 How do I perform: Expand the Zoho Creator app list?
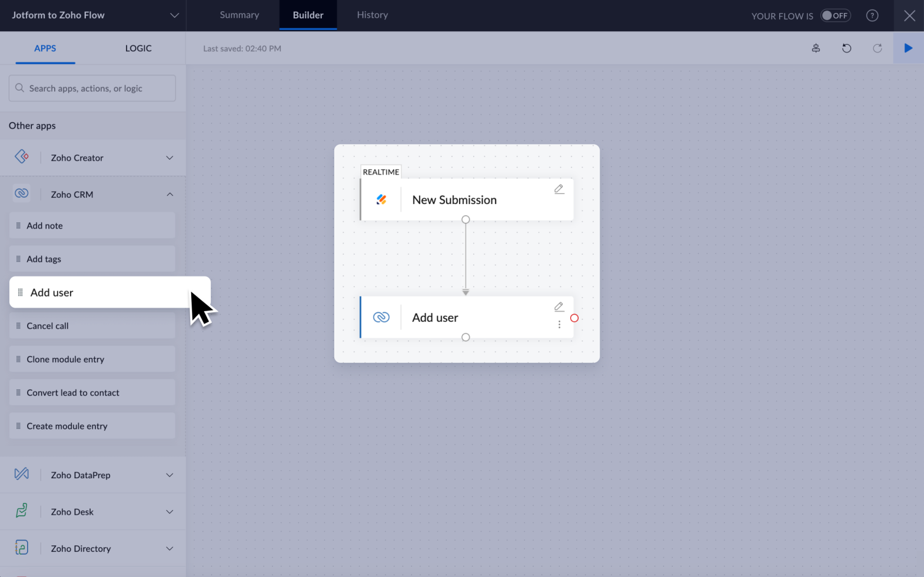tap(169, 158)
